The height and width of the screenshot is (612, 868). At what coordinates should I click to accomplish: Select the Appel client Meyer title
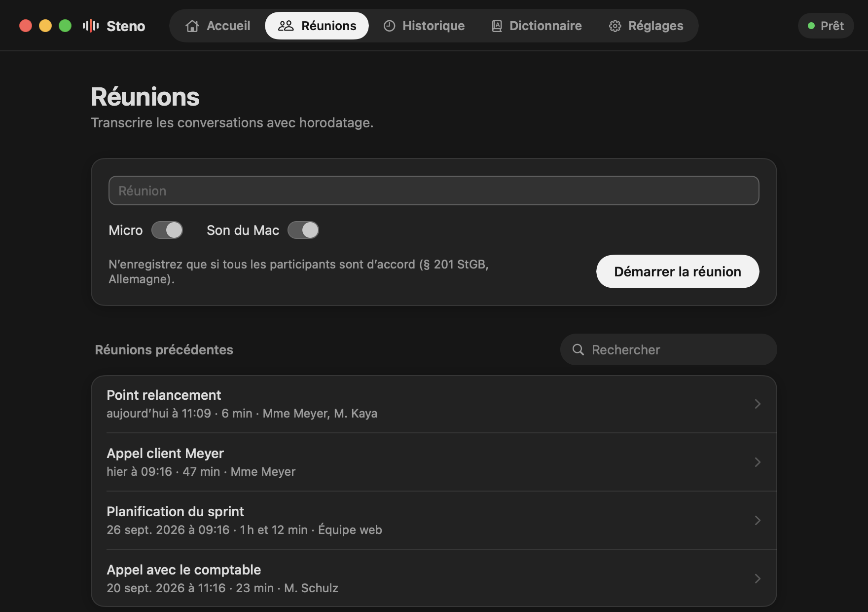pyautogui.click(x=165, y=453)
